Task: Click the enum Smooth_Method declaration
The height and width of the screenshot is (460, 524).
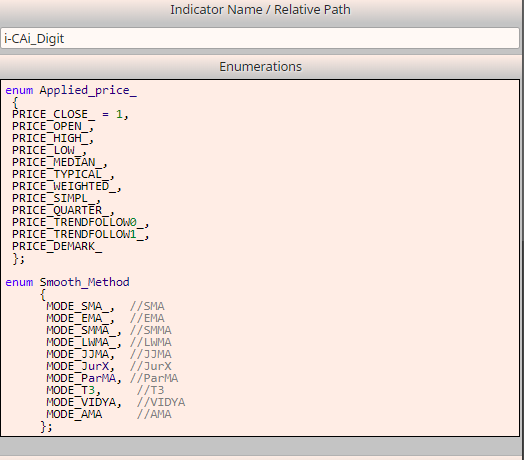Action: pyautogui.click(x=68, y=282)
